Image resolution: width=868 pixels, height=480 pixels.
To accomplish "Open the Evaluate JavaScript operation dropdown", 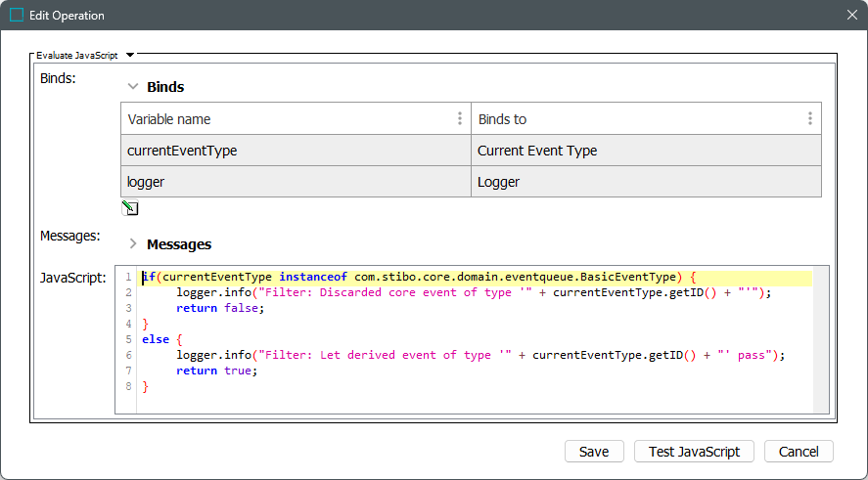I will coord(130,56).
